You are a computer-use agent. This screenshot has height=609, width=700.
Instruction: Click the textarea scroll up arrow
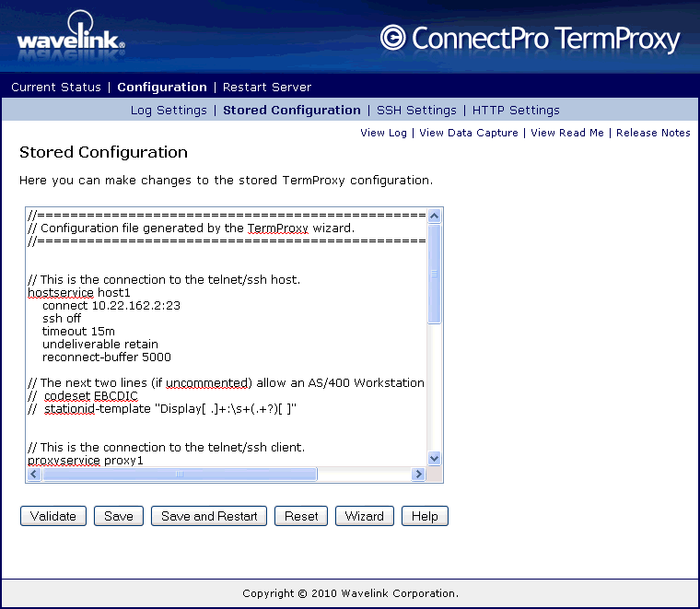[x=434, y=217]
